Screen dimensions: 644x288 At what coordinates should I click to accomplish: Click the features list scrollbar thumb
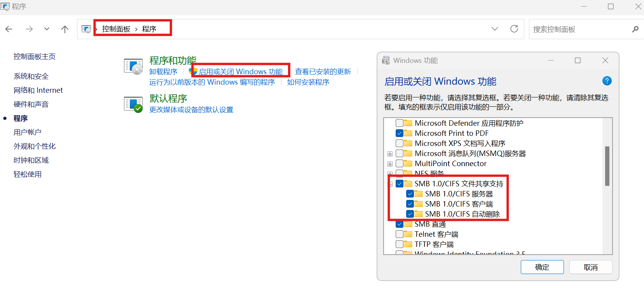coord(607,166)
